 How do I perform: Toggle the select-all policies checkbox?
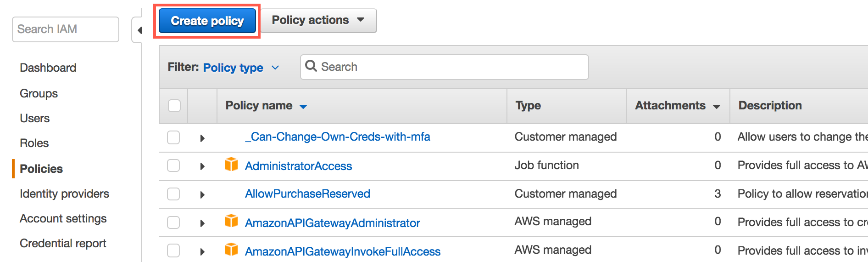(x=174, y=106)
